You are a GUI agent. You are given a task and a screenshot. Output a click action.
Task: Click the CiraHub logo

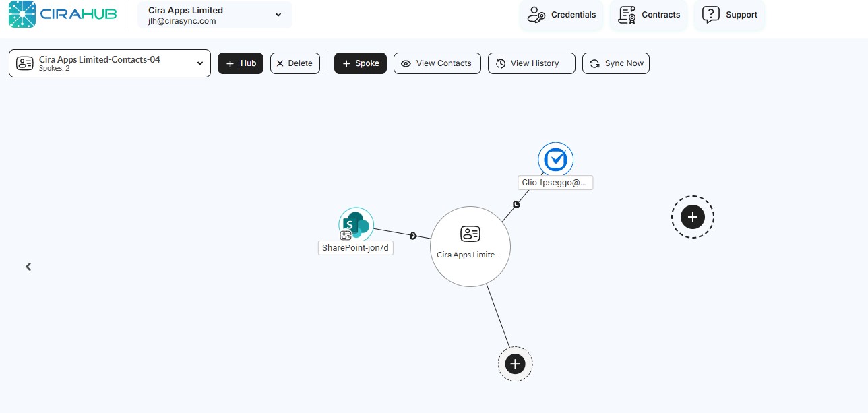63,14
